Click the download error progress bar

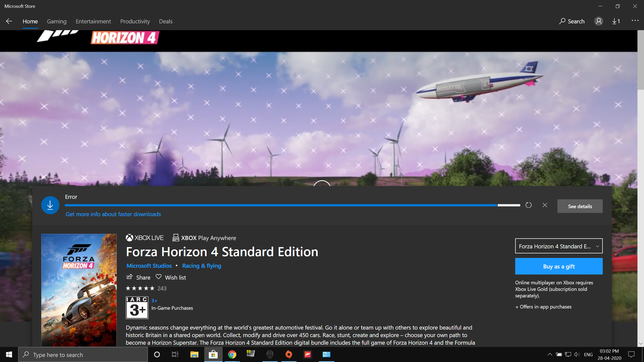click(292, 205)
